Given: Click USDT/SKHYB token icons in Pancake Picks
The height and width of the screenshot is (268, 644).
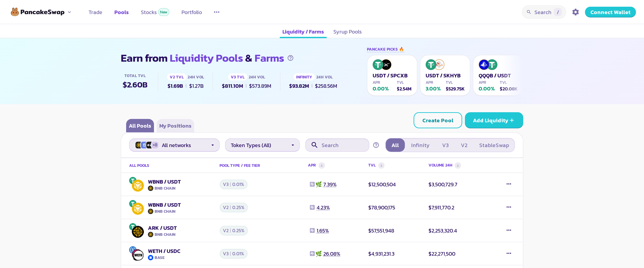Looking at the screenshot, I should click(435, 65).
